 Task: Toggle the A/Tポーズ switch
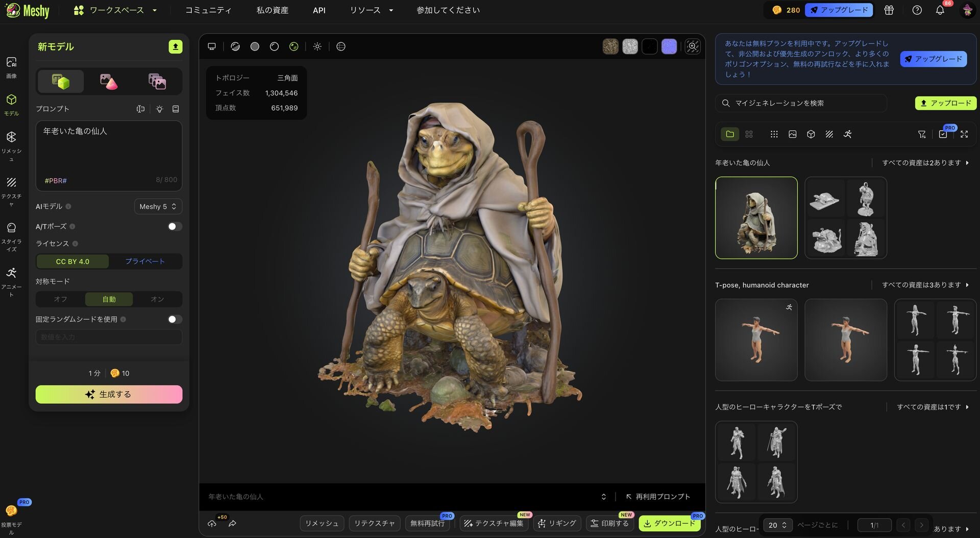175,226
